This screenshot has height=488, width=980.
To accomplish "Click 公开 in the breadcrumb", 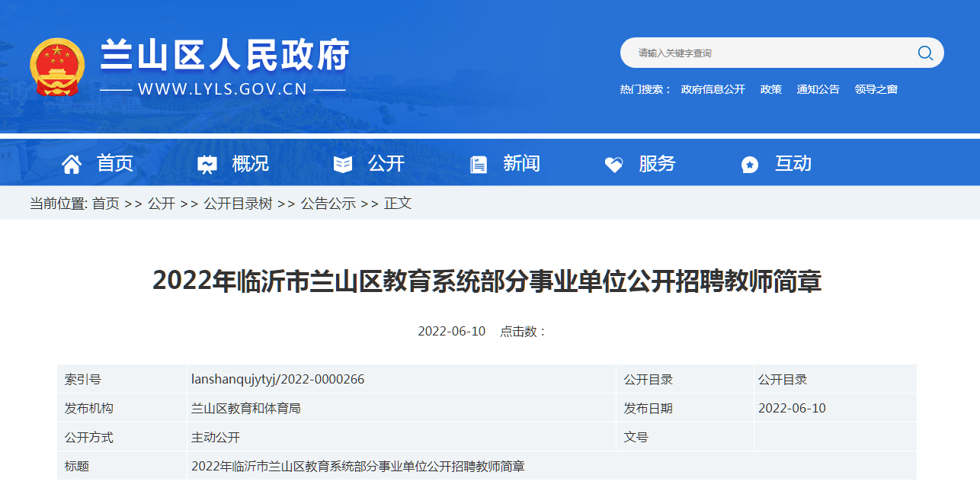I will coord(162,204).
